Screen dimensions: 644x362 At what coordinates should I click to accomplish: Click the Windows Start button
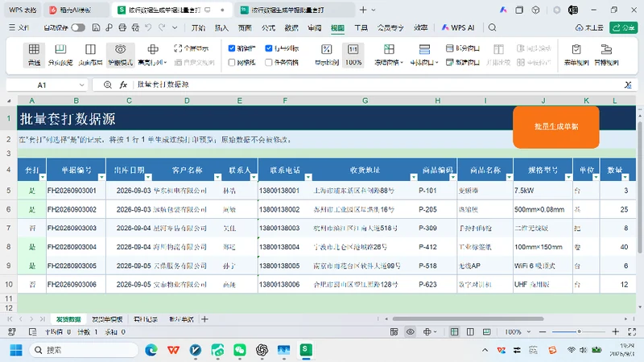coord(16,350)
